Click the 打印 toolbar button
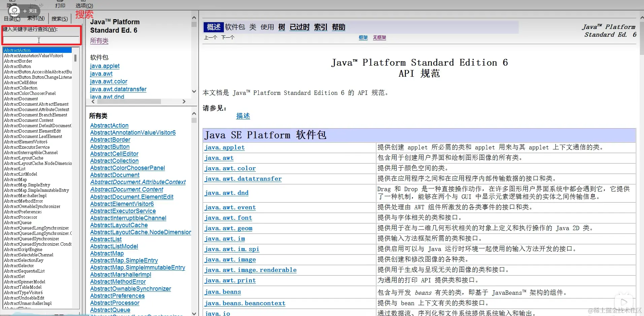Image resolution: width=644 pixels, height=316 pixels. click(60, 5)
